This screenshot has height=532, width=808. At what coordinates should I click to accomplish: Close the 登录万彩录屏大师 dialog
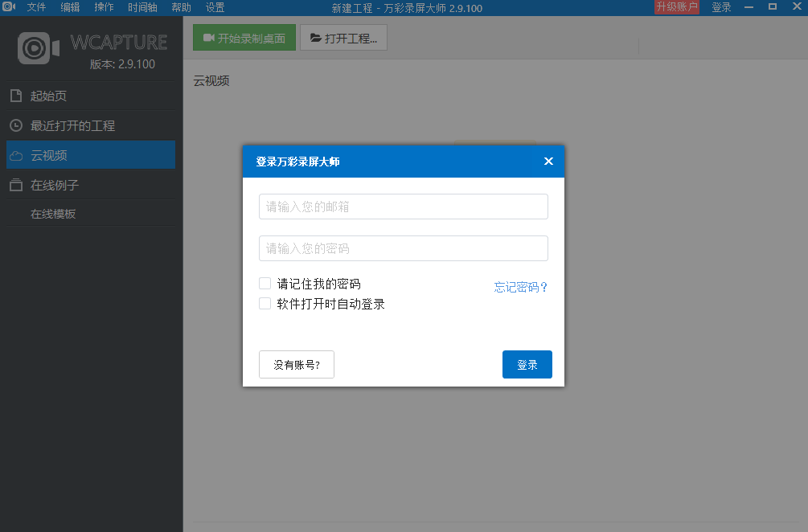(549, 162)
